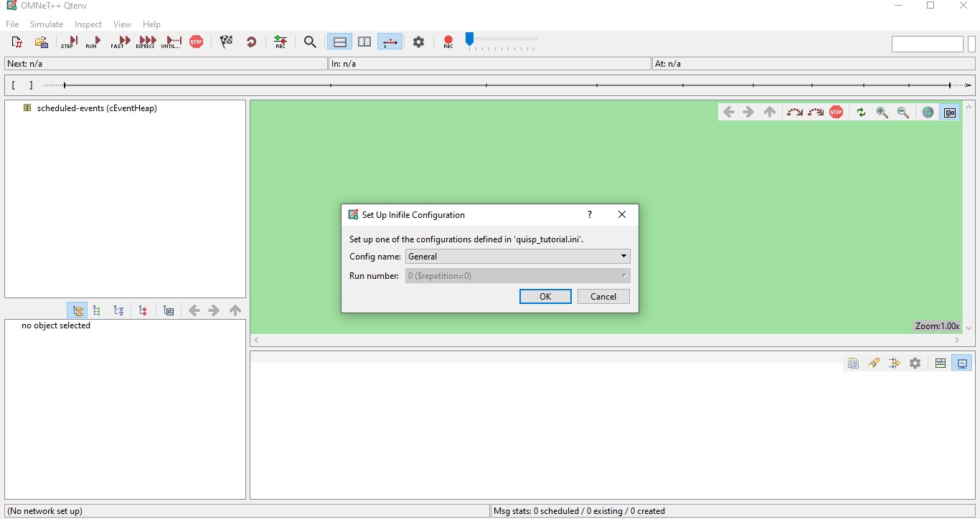Switch the object tree to grouped mode
The image size is (980, 519).
77,310
